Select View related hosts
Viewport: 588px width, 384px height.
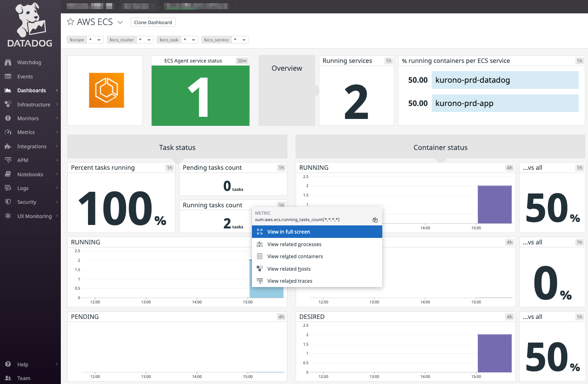[317, 268]
